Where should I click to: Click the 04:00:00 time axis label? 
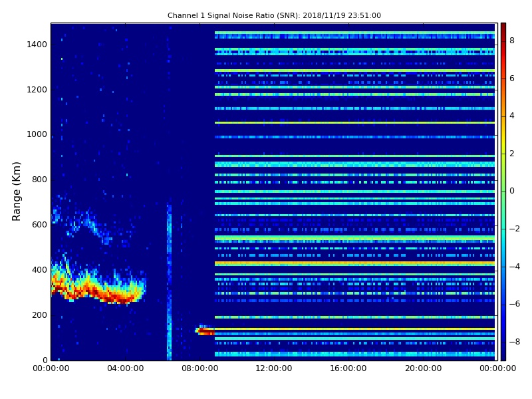pos(125,368)
